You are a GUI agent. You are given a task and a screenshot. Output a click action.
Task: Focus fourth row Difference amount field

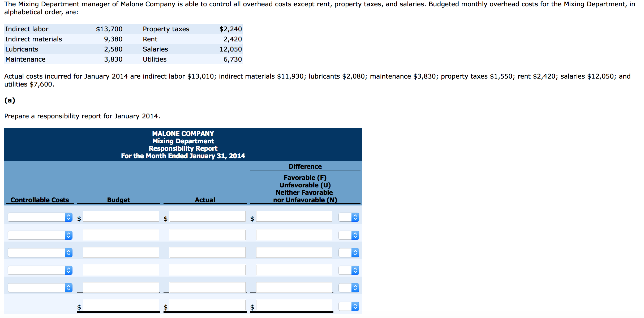(294, 270)
